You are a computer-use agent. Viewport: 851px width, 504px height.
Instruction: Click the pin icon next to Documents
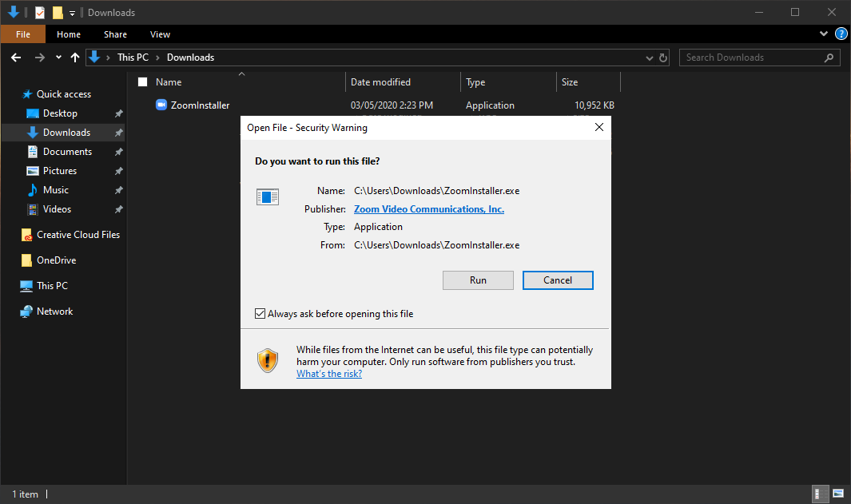118,152
